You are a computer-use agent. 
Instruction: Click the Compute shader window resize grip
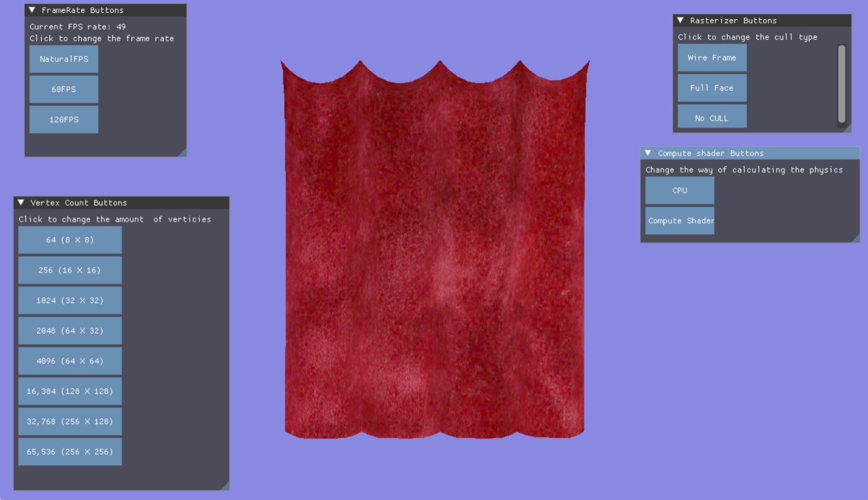(x=855, y=239)
